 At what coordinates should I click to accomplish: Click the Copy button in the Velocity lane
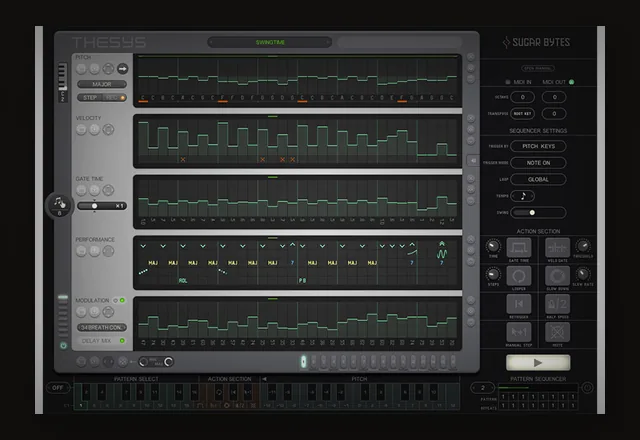(81, 129)
